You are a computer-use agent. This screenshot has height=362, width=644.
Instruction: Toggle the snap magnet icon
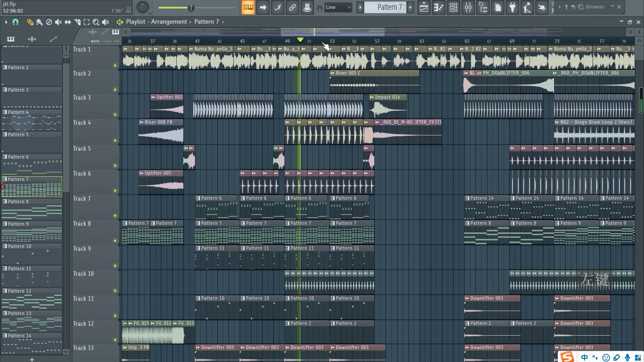coord(15,22)
